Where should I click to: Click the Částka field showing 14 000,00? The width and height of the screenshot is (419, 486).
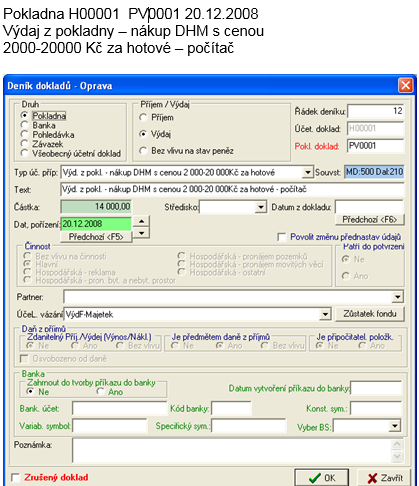click(x=96, y=207)
